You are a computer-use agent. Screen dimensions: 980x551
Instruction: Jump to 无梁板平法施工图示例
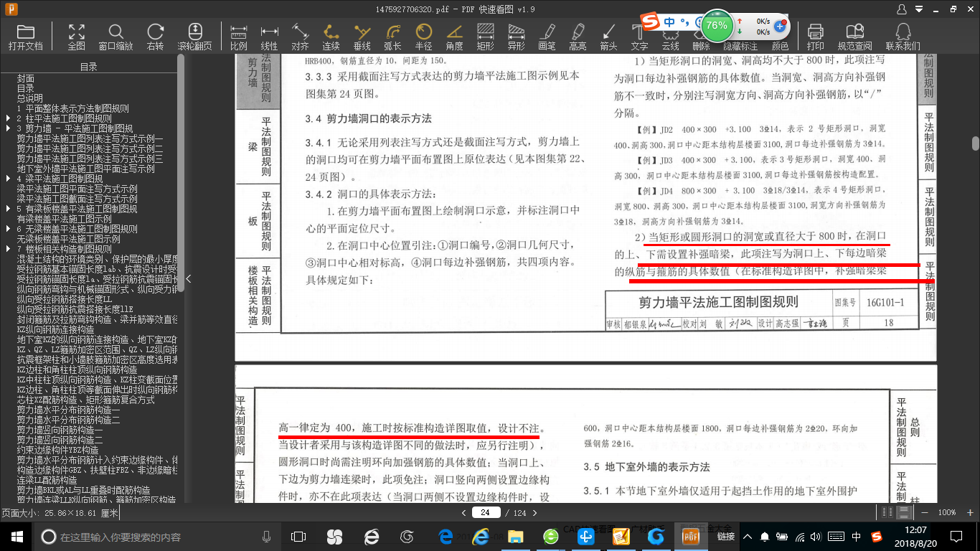[x=69, y=239]
